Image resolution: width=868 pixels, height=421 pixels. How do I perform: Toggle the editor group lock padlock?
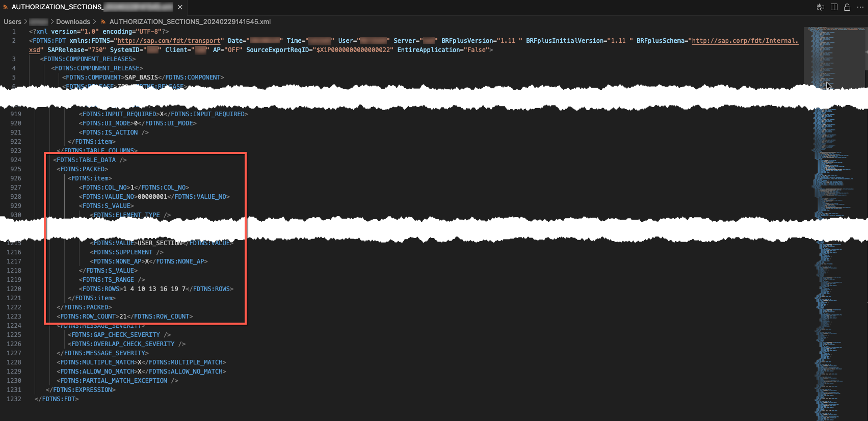(847, 7)
